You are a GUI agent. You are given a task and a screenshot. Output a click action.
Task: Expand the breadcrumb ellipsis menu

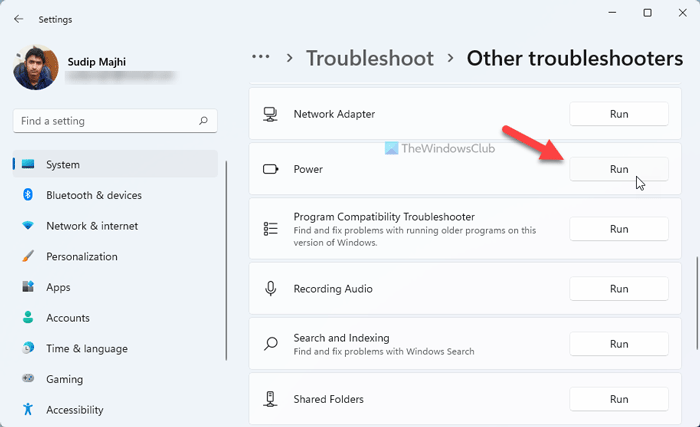coord(261,57)
